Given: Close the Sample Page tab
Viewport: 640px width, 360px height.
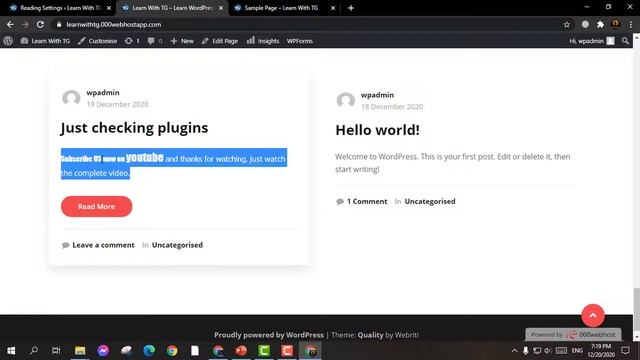Looking at the screenshot, I should coord(333,8).
